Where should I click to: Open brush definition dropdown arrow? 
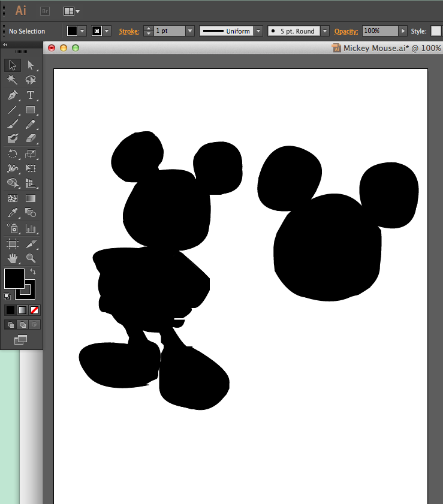pyautogui.click(x=325, y=31)
